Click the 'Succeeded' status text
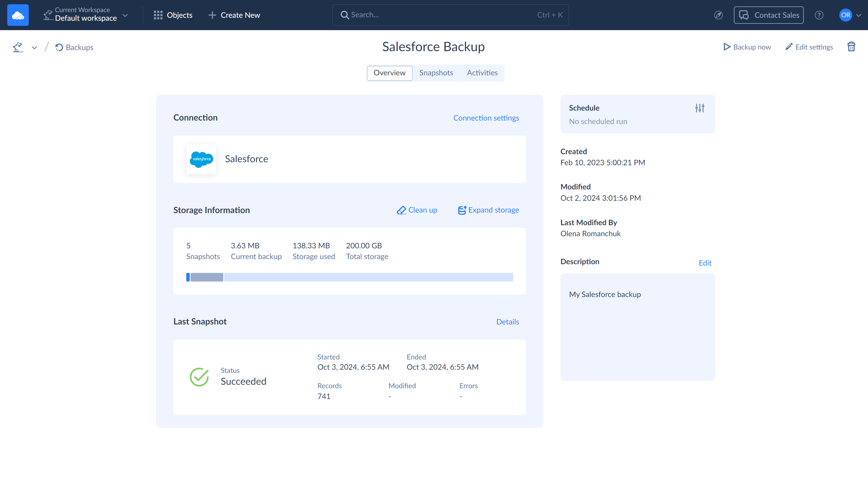The image size is (868, 477). (x=243, y=381)
